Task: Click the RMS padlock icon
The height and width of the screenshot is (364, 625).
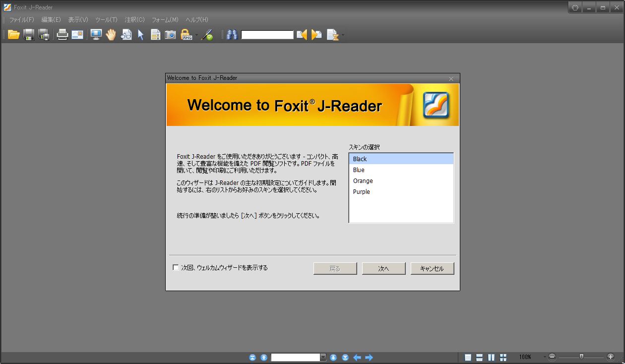Action: tap(187, 35)
